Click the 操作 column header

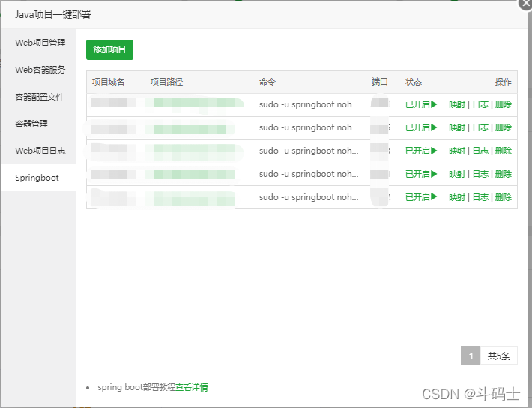(504, 82)
